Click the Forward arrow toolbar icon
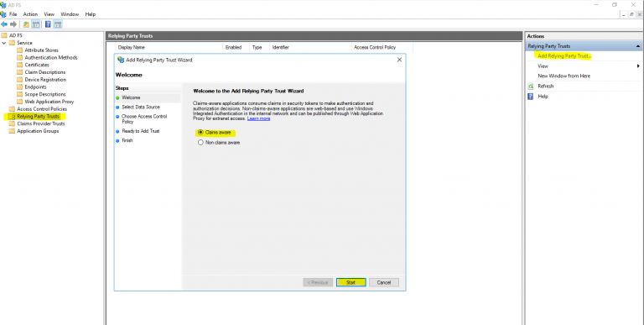 point(13,24)
